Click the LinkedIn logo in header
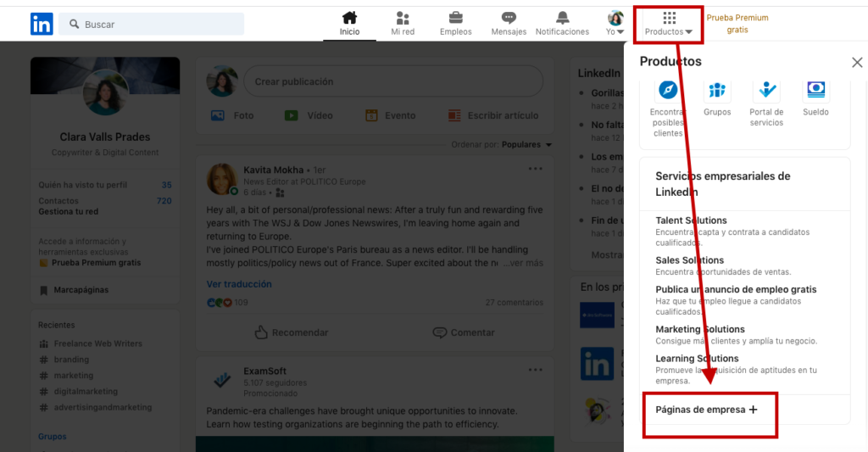The image size is (868, 452). [x=42, y=24]
